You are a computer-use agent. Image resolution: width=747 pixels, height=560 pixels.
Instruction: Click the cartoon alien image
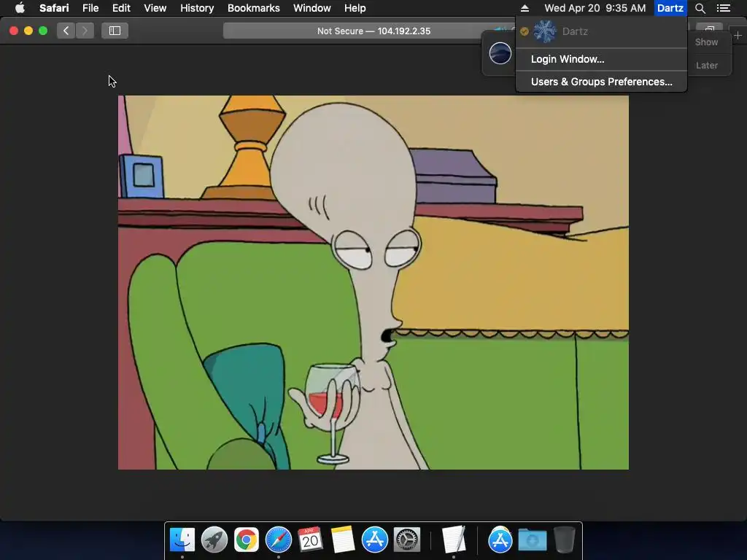coord(373,282)
